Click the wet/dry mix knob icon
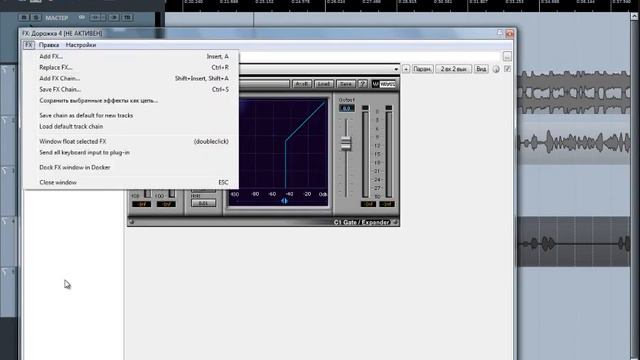640x360 pixels. pos(496,69)
